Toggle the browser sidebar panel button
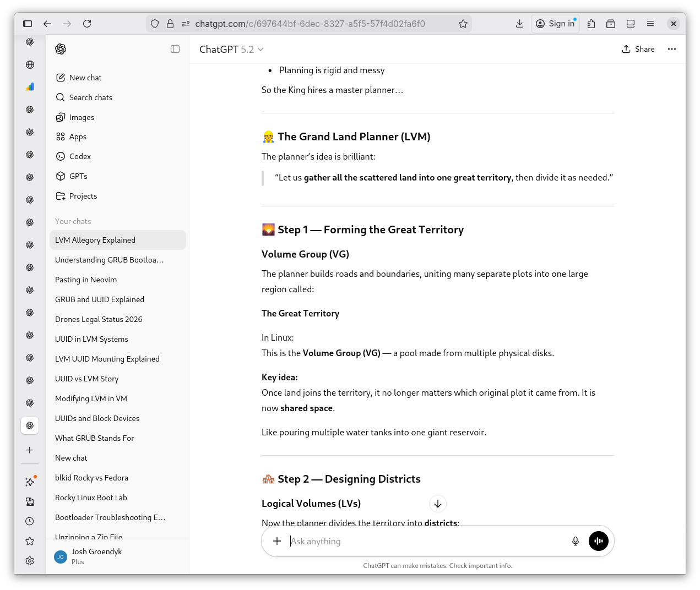 (x=28, y=24)
